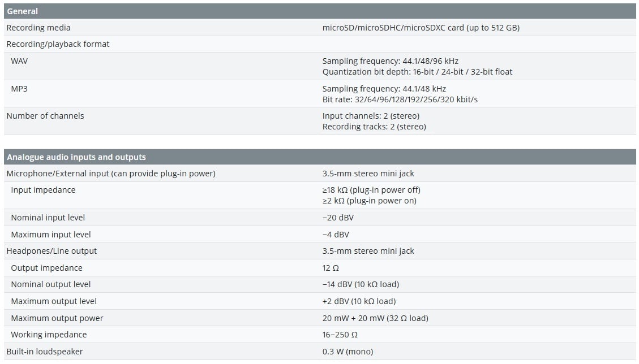This screenshot has height=364, width=639.
Task: Click the General section header
Action: 23,11
